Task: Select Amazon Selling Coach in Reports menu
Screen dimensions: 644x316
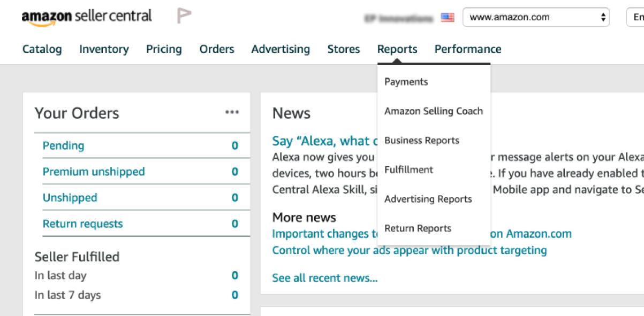Action: 434,111
